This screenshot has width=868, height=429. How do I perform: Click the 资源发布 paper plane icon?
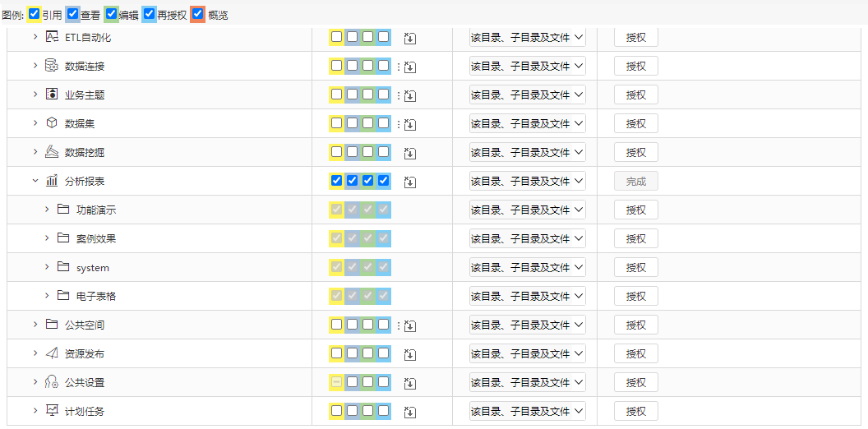(x=52, y=353)
